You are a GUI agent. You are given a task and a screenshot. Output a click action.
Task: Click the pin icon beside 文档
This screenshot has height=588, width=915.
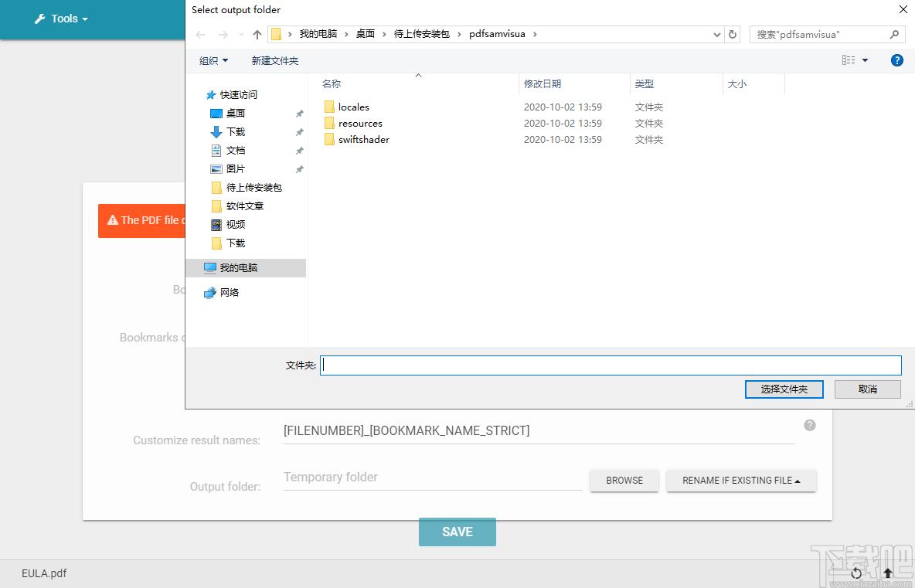(299, 151)
